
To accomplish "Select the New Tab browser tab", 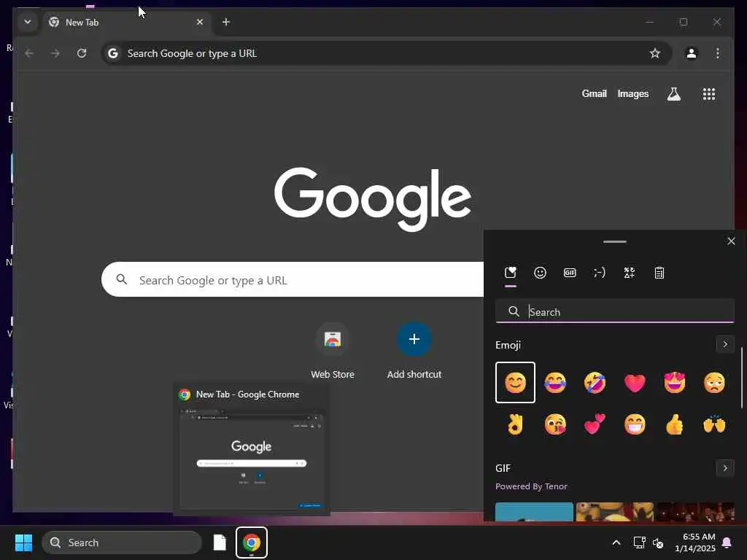I will (125, 23).
